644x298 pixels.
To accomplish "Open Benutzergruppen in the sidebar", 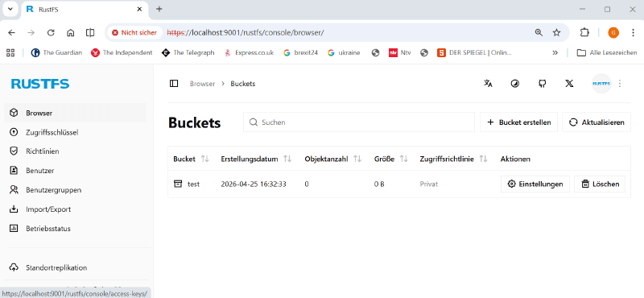I will coord(75,190).
